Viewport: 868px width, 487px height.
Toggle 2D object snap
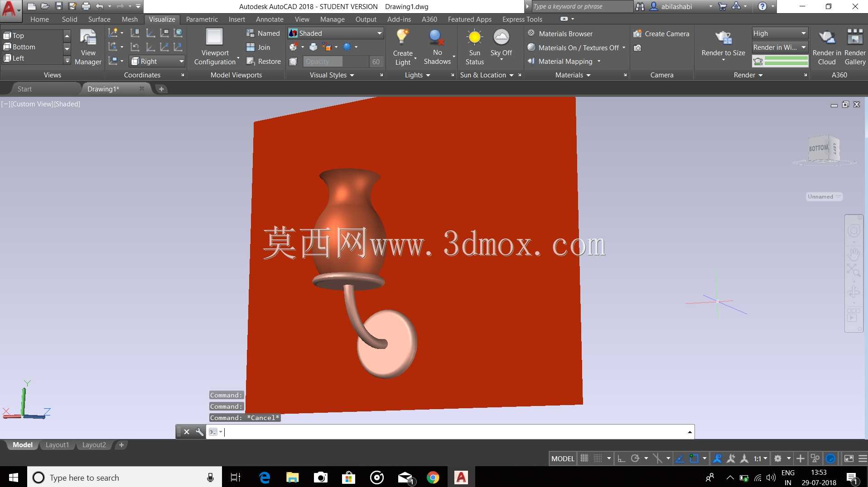(694, 458)
